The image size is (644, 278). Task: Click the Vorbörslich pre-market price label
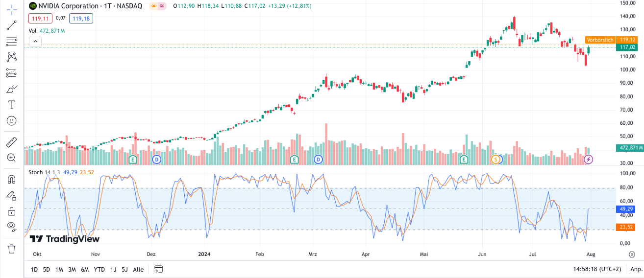pos(600,40)
